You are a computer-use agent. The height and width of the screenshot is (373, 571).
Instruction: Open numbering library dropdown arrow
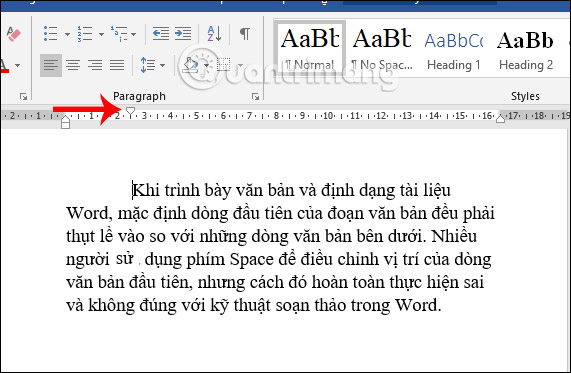click(x=101, y=34)
